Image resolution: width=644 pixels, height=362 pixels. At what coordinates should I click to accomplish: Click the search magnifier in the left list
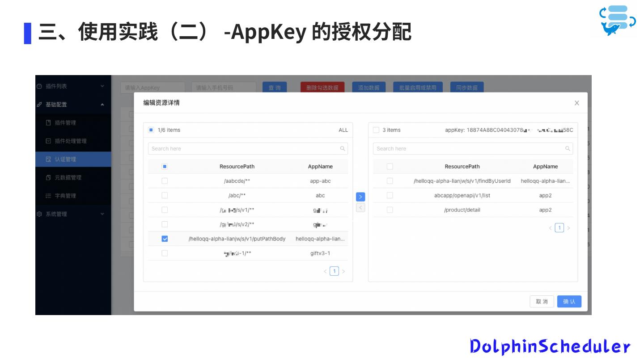343,149
